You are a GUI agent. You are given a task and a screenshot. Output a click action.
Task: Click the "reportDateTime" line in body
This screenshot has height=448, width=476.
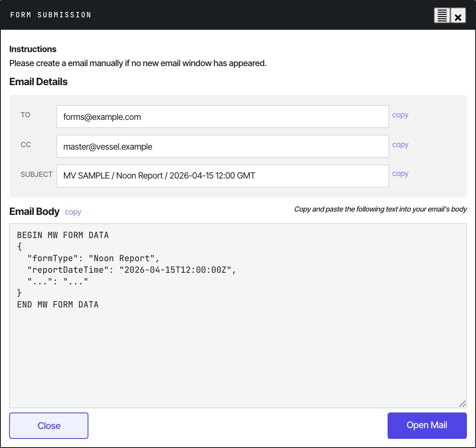click(131, 270)
